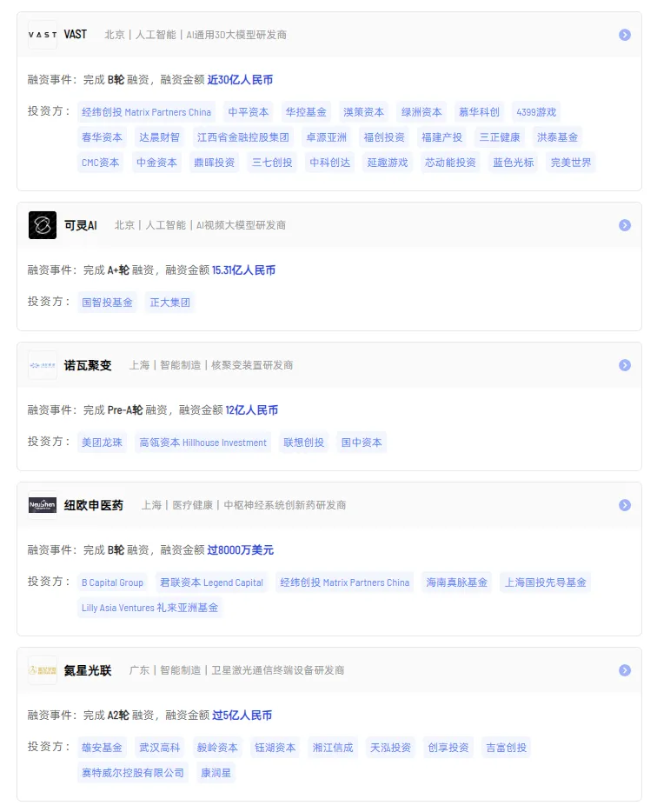The height and width of the screenshot is (812, 657).
Task: Select the 海南真脉基金 investor tag
Action: tap(457, 582)
